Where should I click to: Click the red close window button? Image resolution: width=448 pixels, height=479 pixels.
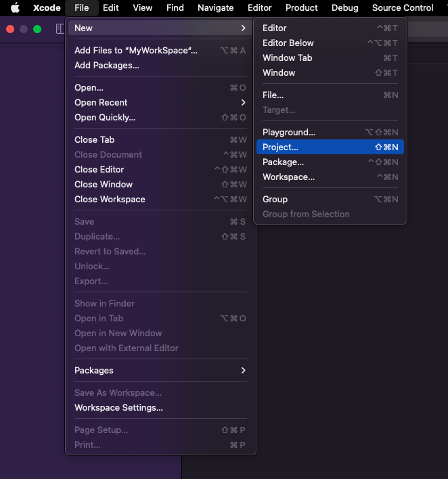[10, 29]
